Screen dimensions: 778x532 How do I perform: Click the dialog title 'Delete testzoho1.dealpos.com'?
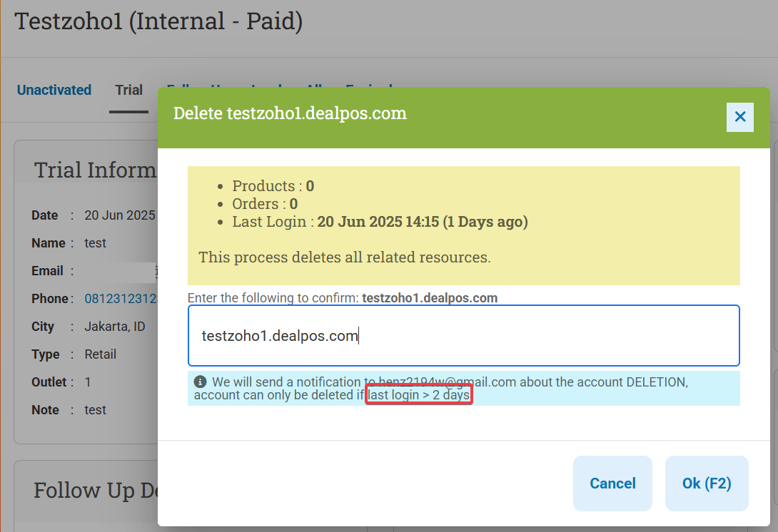coord(290,113)
